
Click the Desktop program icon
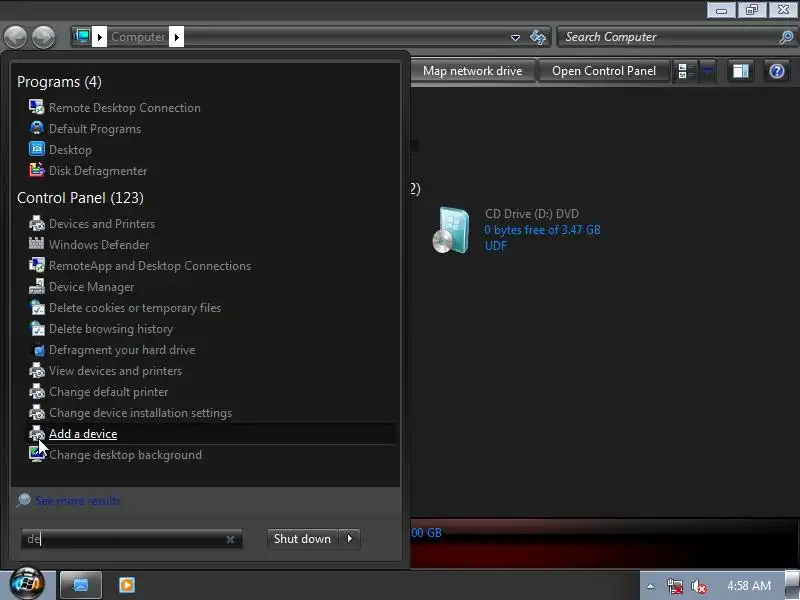(x=36, y=149)
